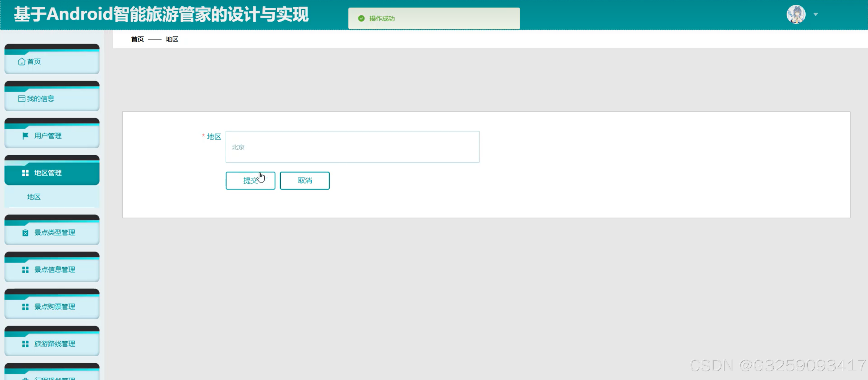
Task: Click the grid icon beside 景点信息管理
Action: pos(25,270)
